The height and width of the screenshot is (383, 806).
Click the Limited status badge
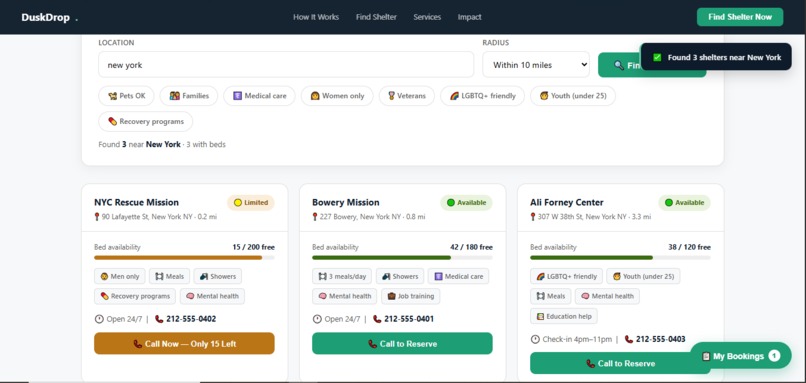[251, 203]
